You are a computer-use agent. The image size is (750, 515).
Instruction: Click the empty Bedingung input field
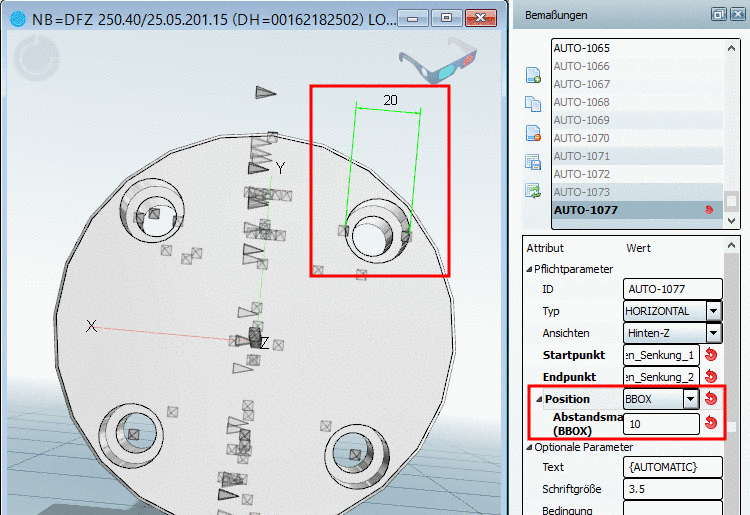(x=673, y=508)
